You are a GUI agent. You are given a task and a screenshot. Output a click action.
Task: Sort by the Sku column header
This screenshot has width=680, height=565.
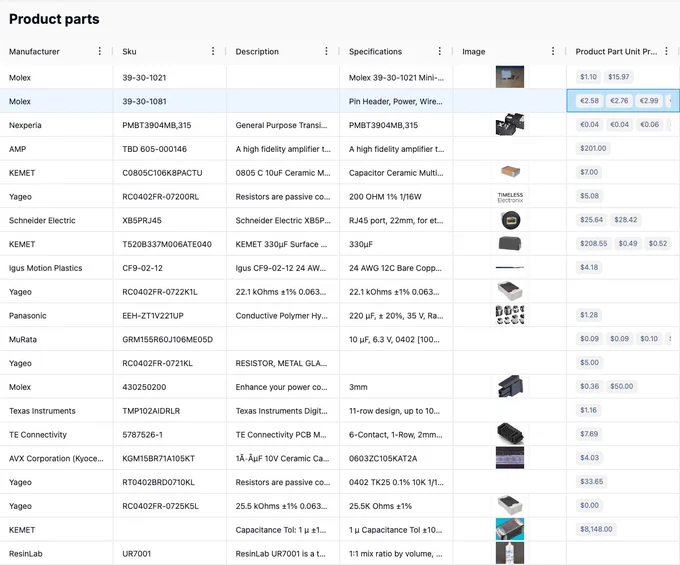pos(129,52)
